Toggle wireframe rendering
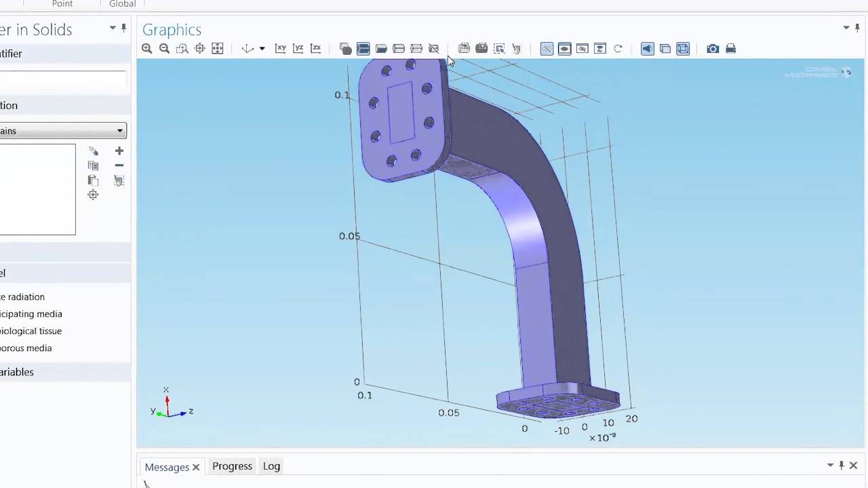Image resolution: width=868 pixels, height=488 pixels. (547, 48)
